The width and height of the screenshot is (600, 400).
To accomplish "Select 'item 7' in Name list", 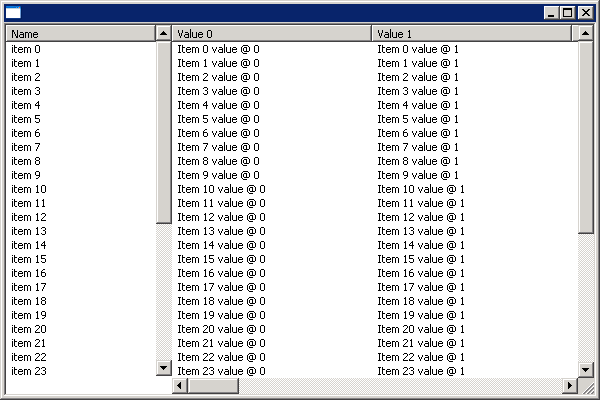I will [26, 147].
